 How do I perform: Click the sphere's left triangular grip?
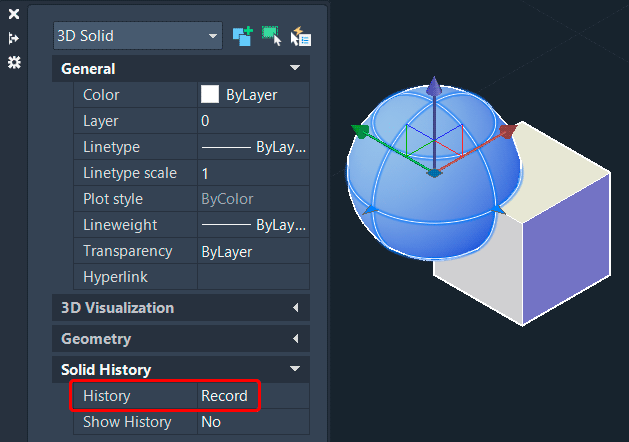click(x=370, y=210)
